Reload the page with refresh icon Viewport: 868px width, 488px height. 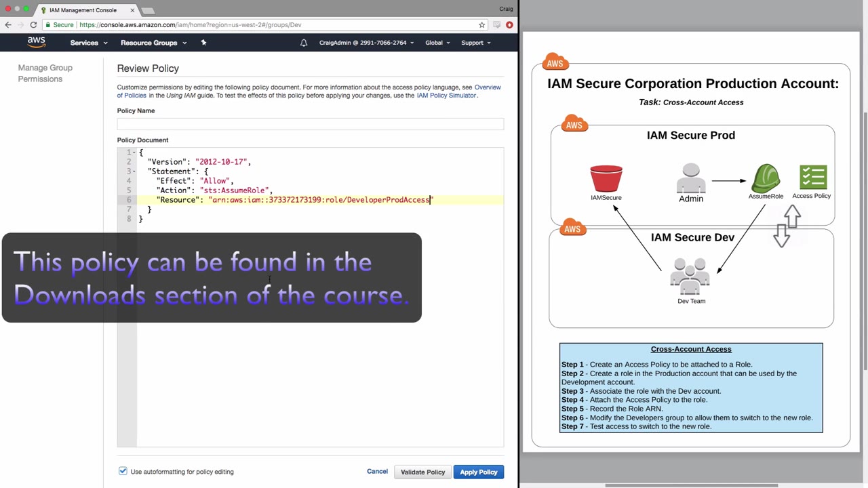click(33, 25)
